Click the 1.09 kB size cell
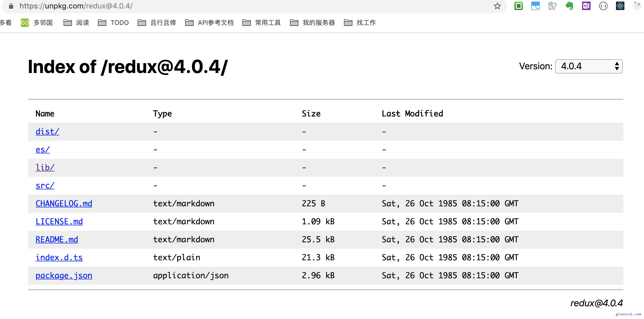This screenshot has height=319, width=644. tap(318, 221)
